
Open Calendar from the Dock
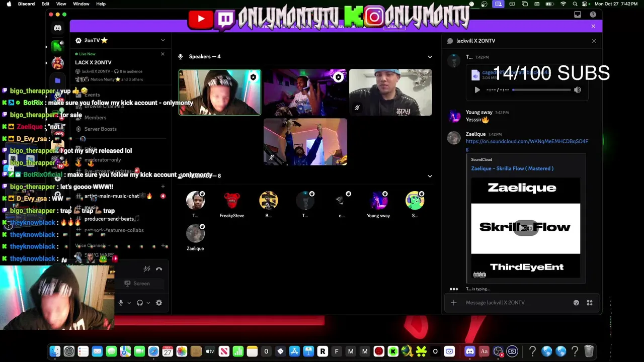click(x=168, y=351)
